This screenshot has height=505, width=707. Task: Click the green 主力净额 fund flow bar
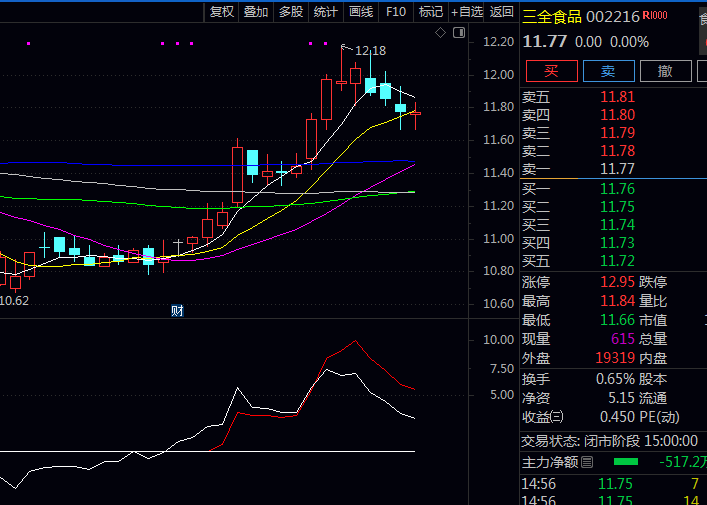[625, 462]
